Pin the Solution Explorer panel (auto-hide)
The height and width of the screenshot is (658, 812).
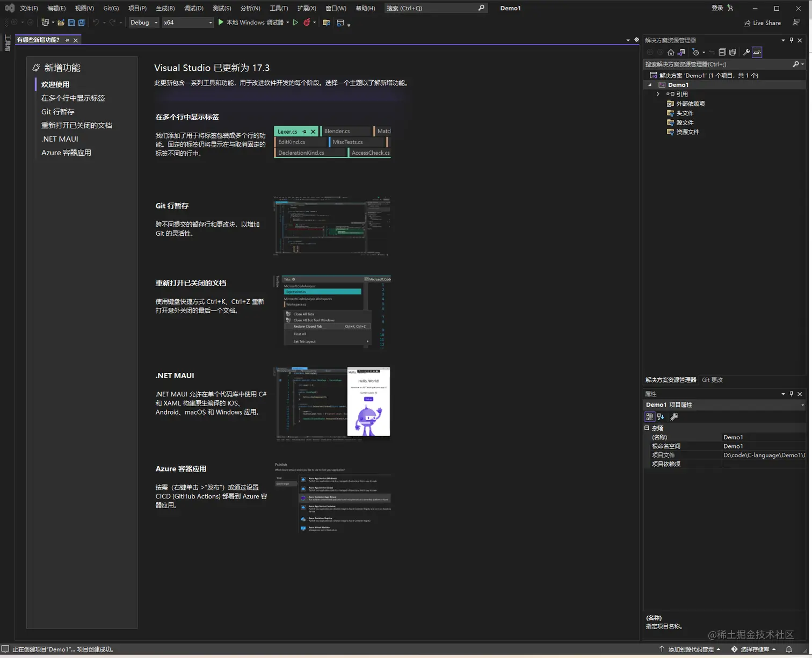pyautogui.click(x=792, y=40)
